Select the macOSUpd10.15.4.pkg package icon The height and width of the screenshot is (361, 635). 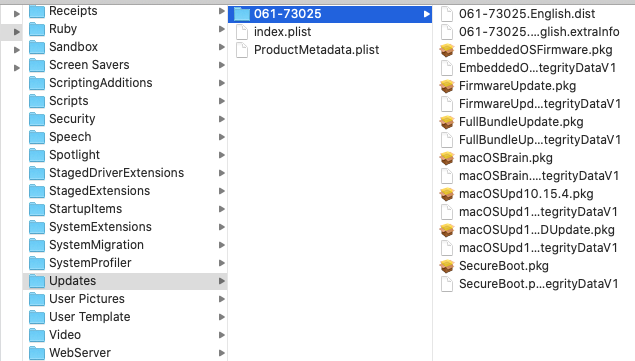click(447, 194)
